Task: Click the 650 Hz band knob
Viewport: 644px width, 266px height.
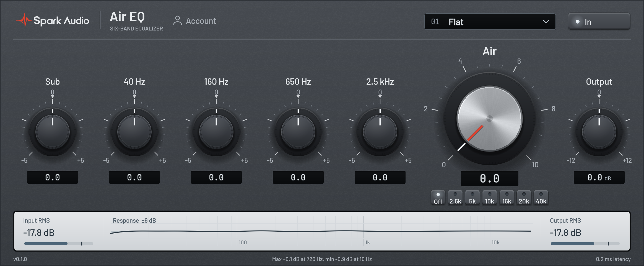Action: (x=298, y=132)
